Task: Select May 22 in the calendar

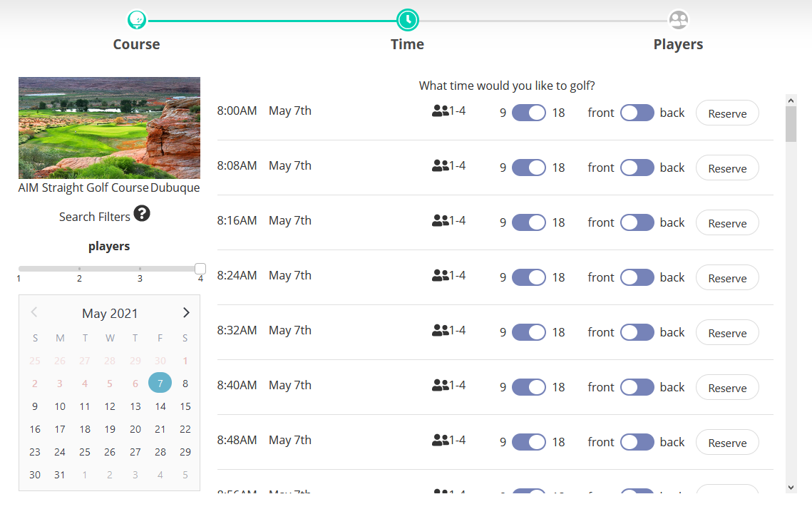Action: tap(185, 429)
